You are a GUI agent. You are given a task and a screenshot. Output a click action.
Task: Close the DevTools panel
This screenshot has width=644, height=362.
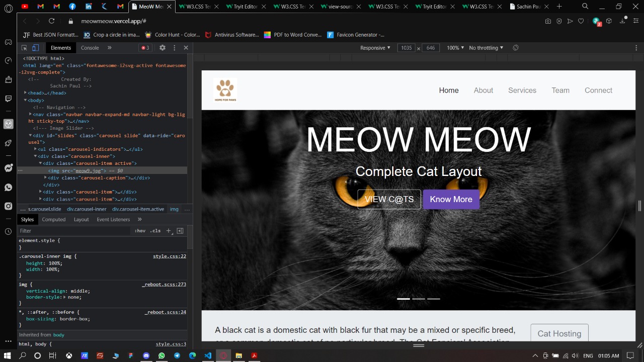(186, 48)
